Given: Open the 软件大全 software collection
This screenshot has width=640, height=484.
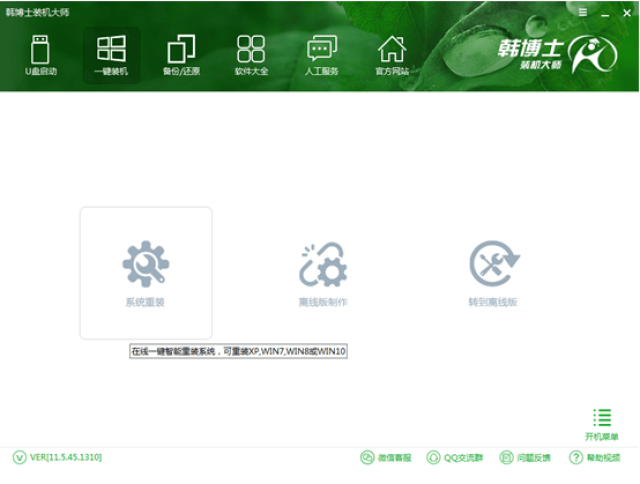Looking at the screenshot, I should pos(251,56).
